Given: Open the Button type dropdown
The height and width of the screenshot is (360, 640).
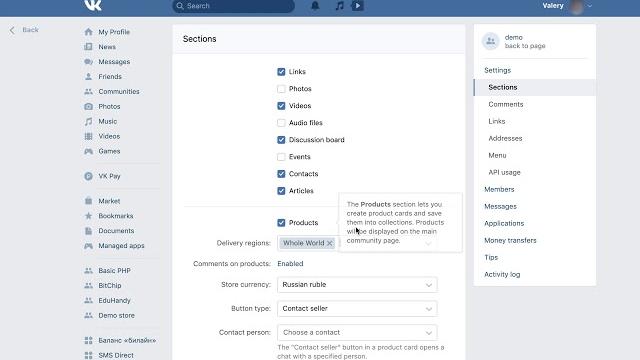Looking at the screenshot, I should [357, 309].
